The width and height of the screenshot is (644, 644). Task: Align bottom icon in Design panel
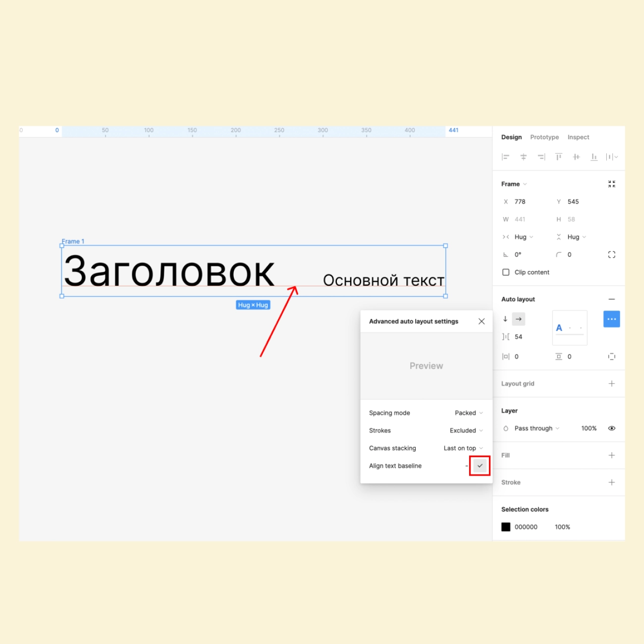pyautogui.click(x=594, y=157)
